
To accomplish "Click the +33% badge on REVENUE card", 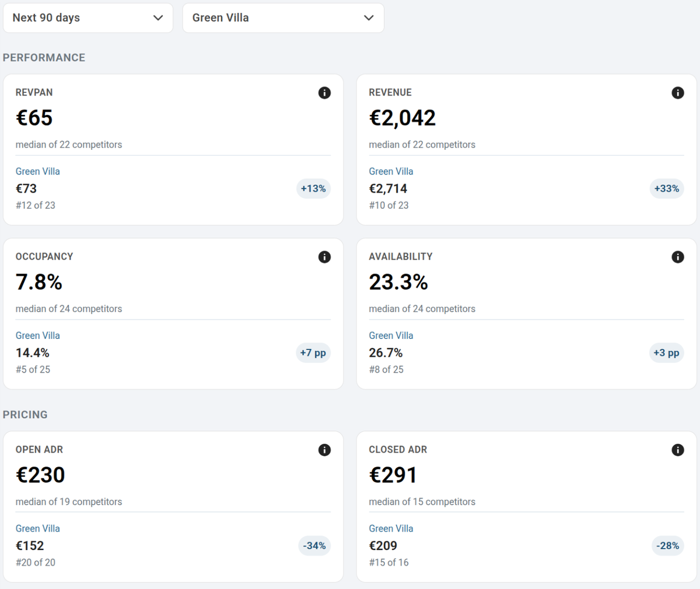I will coord(667,189).
